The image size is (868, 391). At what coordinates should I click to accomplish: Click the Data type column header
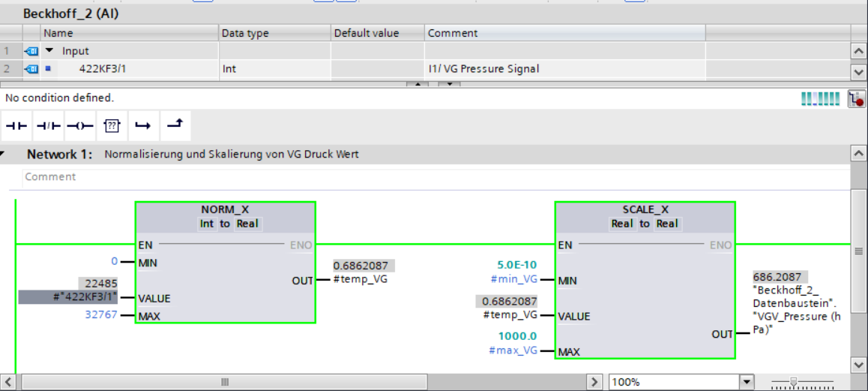(245, 33)
